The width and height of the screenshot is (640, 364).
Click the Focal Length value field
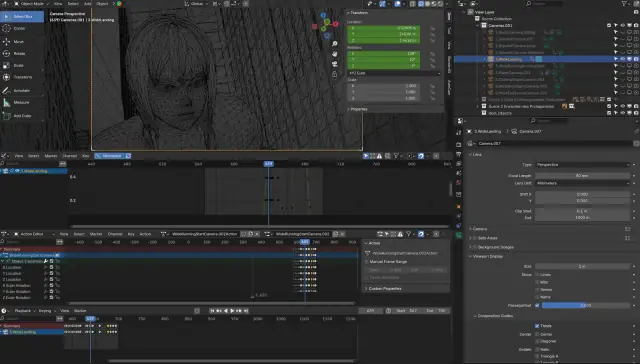pos(582,175)
